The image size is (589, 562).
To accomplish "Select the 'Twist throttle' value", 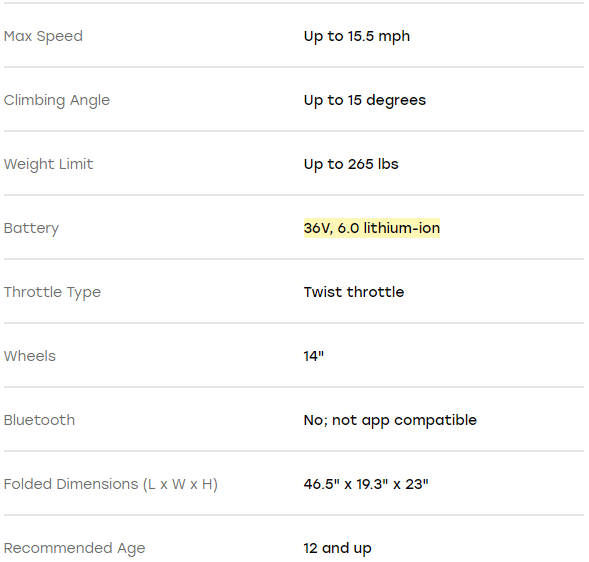I will point(354,292).
